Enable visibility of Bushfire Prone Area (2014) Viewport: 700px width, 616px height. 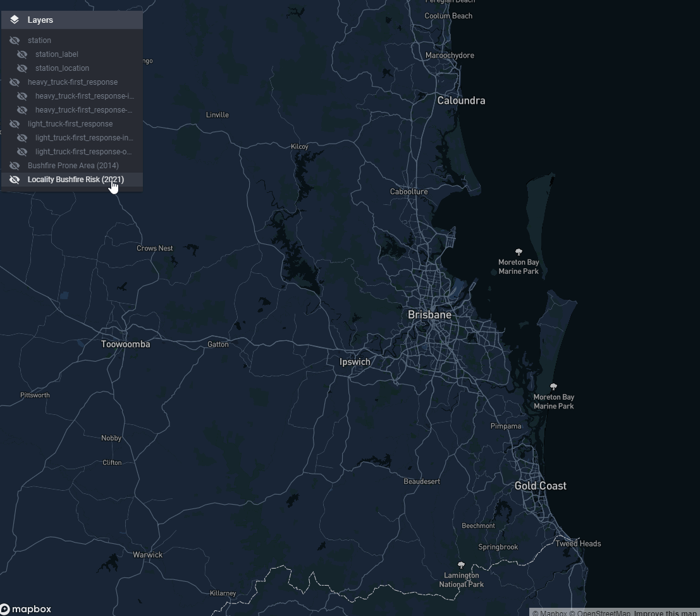point(14,165)
